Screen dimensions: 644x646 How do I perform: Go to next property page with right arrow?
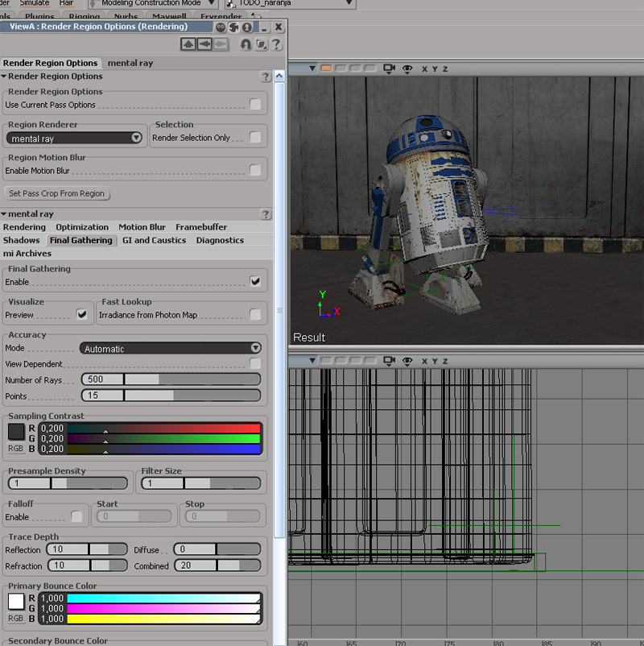point(221,43)
